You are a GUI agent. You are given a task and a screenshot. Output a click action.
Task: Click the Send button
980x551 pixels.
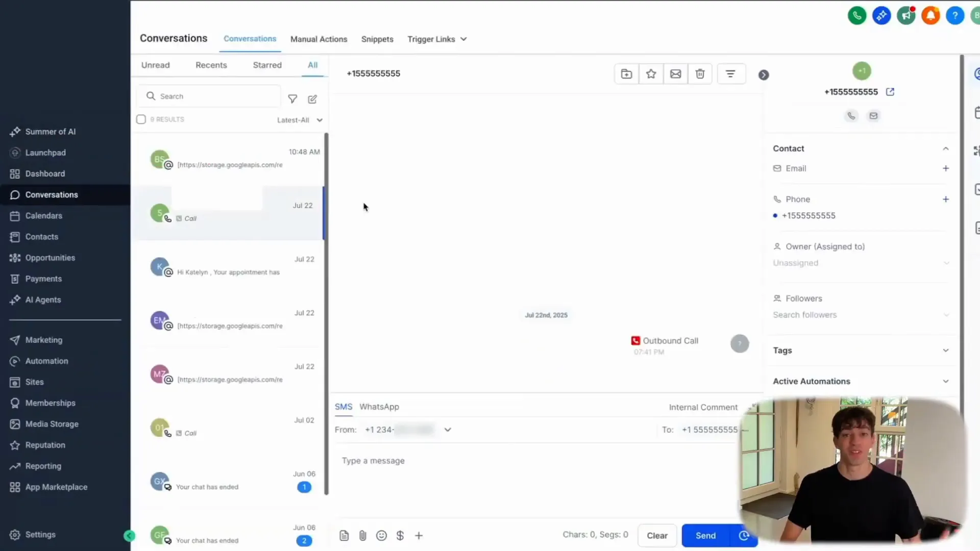click(x=705, y=535)
